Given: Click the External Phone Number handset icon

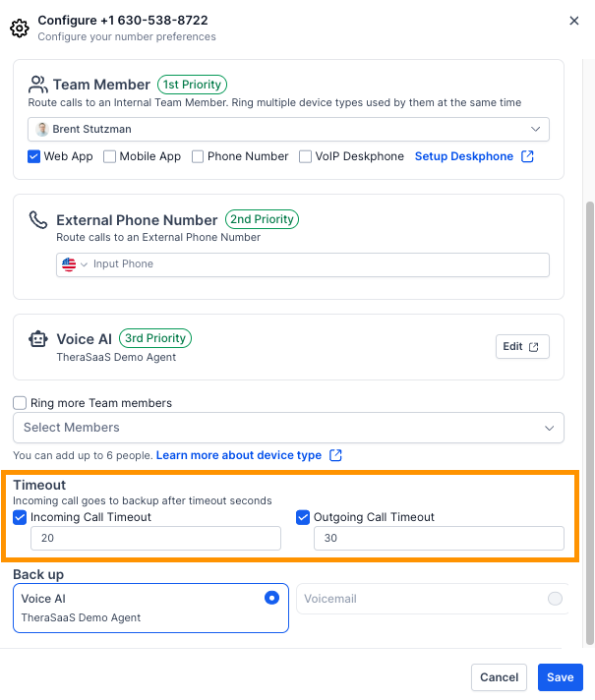Looking at the screenshot, I should (x=38, y=219).
